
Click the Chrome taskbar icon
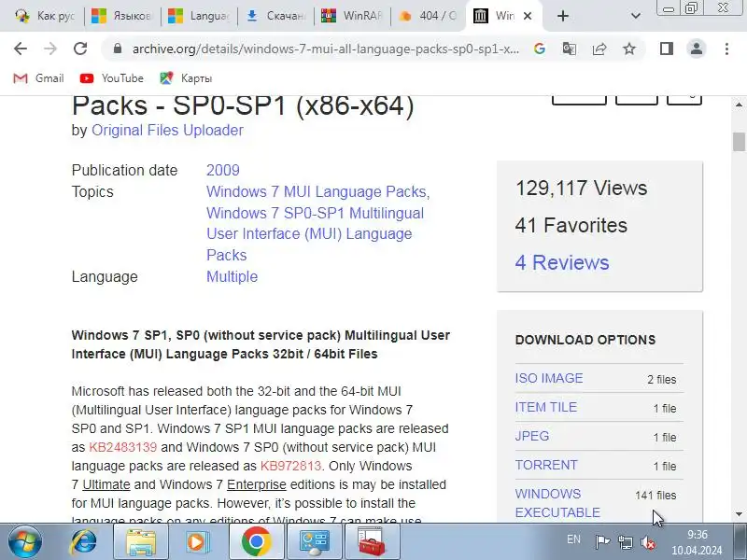[256, 542]
